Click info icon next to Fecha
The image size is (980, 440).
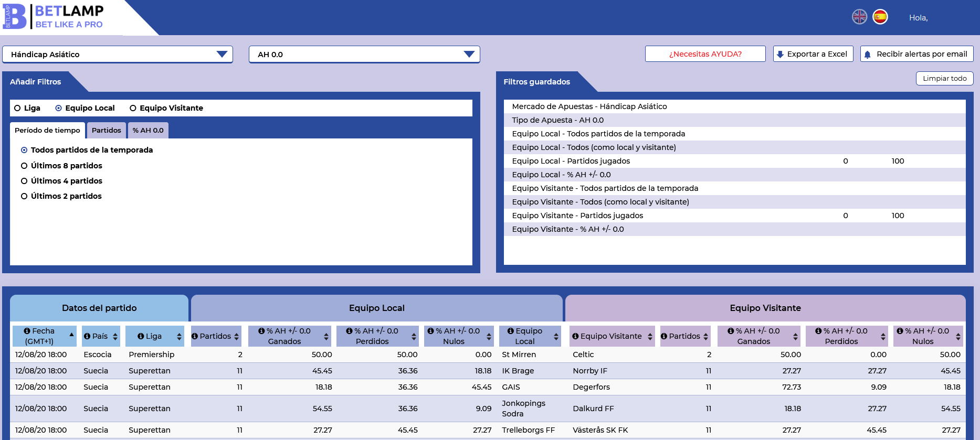click(x=27, y=331)
